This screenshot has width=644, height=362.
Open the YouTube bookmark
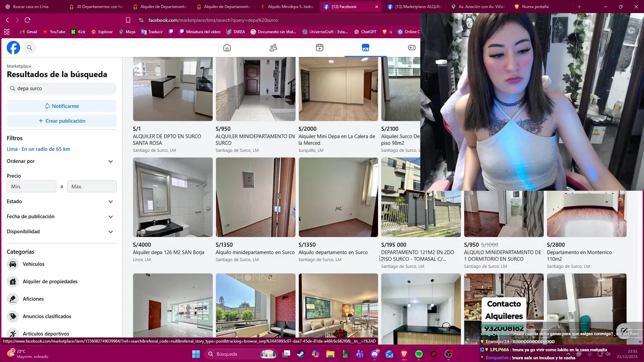(54, 32)
